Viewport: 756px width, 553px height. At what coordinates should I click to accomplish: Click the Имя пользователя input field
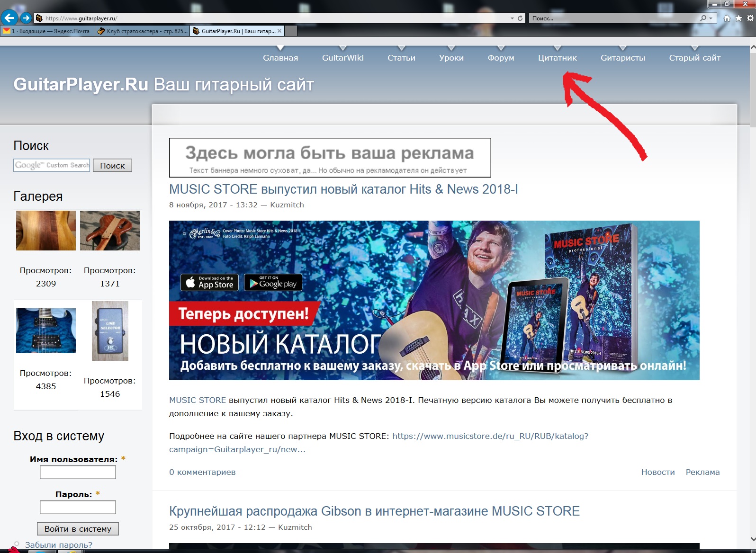[78, 472]
